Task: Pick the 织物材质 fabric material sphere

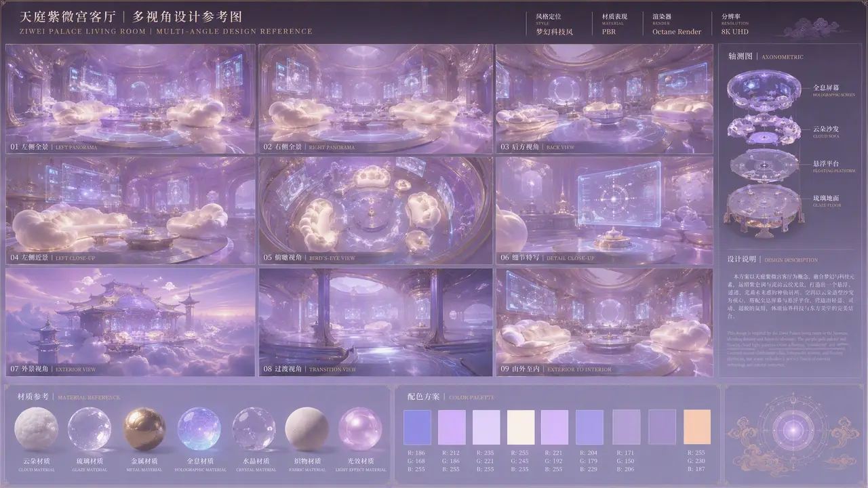Action: point(307,430)
